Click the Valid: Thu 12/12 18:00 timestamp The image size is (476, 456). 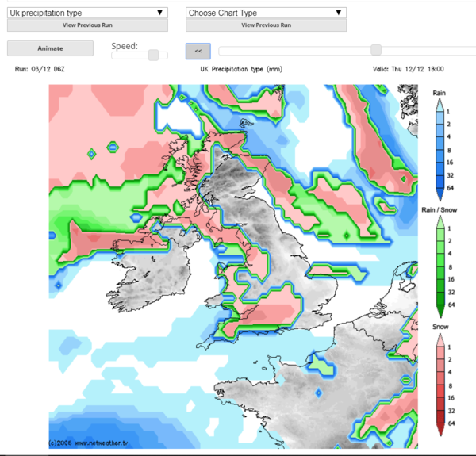pos(408,69)
